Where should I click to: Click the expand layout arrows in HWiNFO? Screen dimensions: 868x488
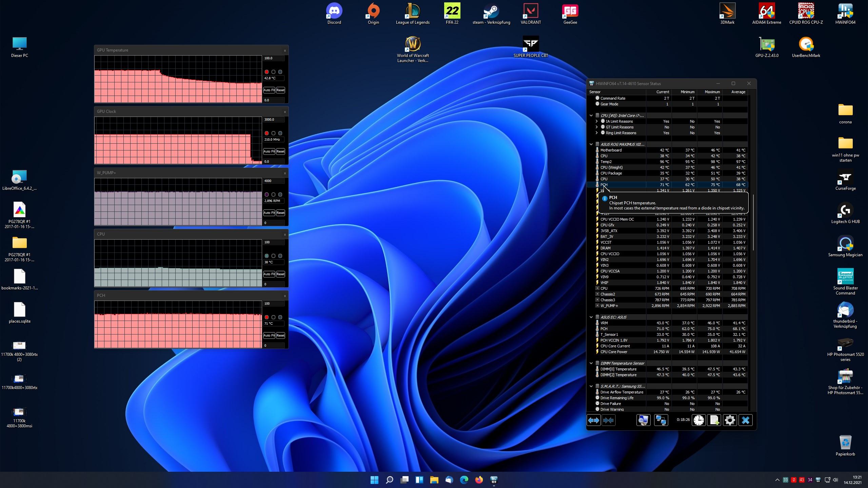click(x=593, y=420)
